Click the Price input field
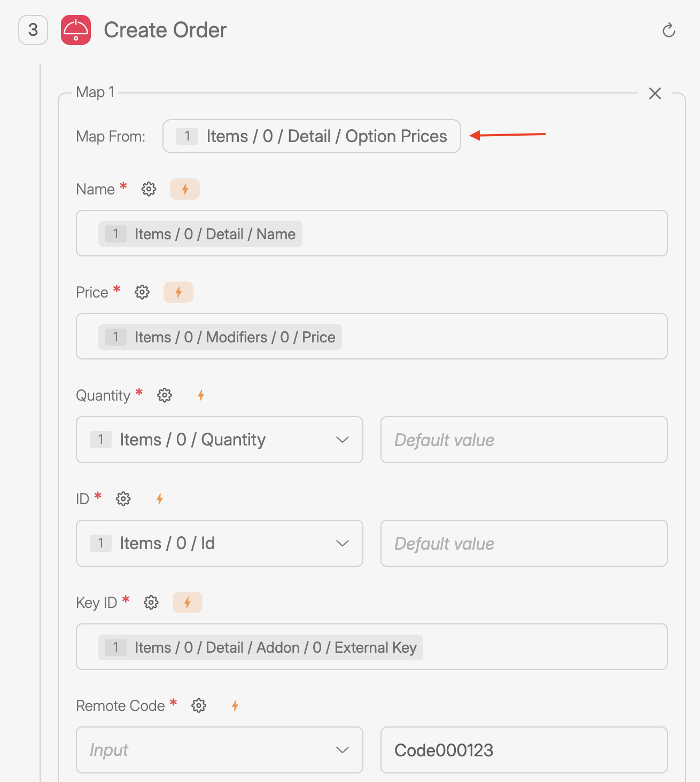 [x=372, y=337]
